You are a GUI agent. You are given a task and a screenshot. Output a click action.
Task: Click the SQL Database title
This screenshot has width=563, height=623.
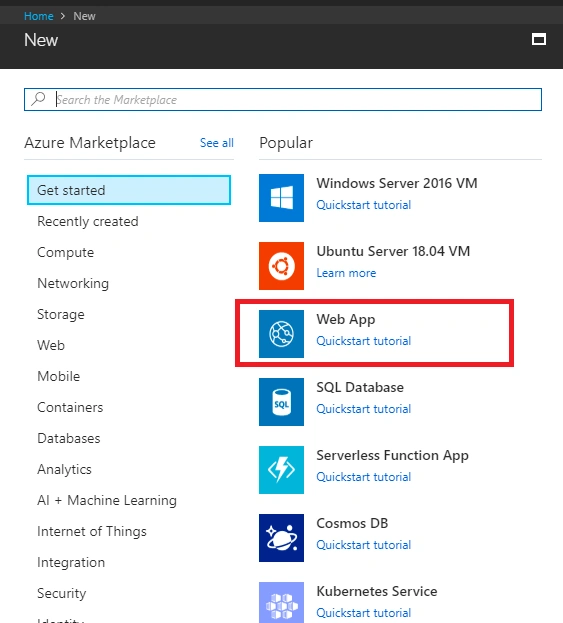(360, 387)
